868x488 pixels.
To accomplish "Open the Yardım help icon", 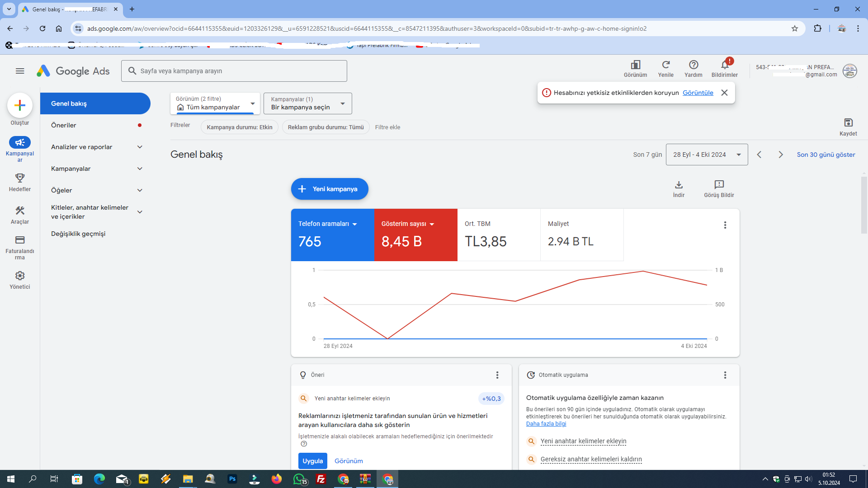I will pos(693,65).
